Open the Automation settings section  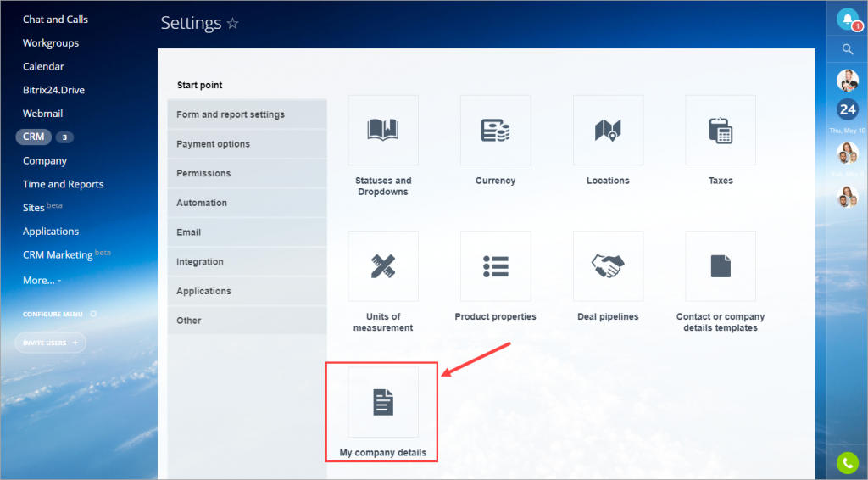pos(202,203)
